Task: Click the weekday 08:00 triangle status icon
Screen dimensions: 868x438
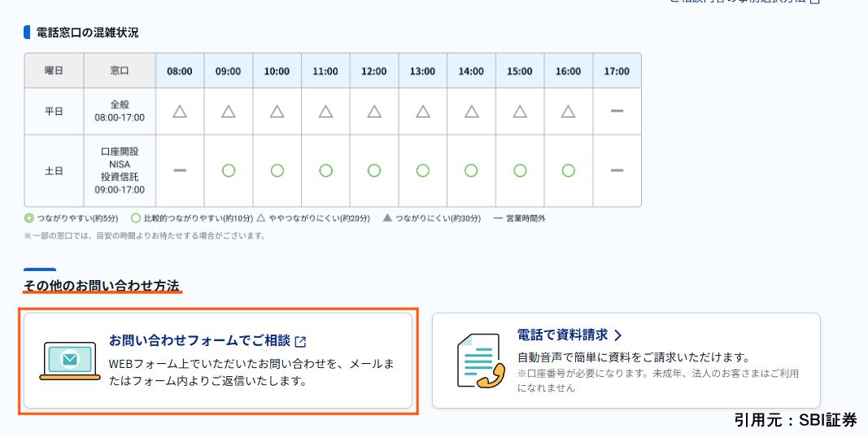Action: tap(180, 112)
